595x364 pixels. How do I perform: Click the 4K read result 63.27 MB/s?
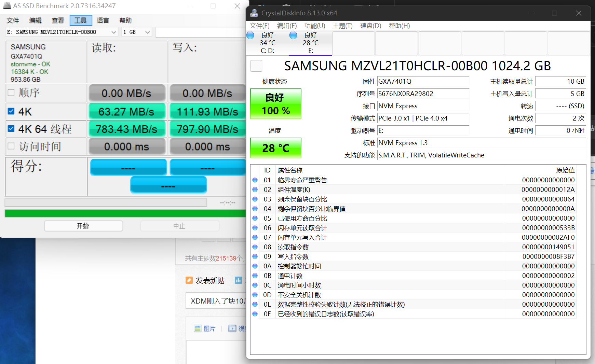coord(127,111)
